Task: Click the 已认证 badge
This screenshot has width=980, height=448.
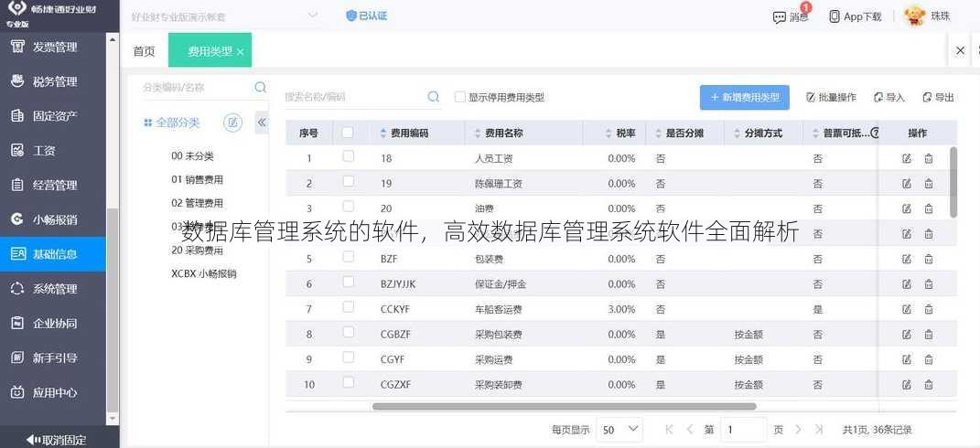Action: (367, 16)
